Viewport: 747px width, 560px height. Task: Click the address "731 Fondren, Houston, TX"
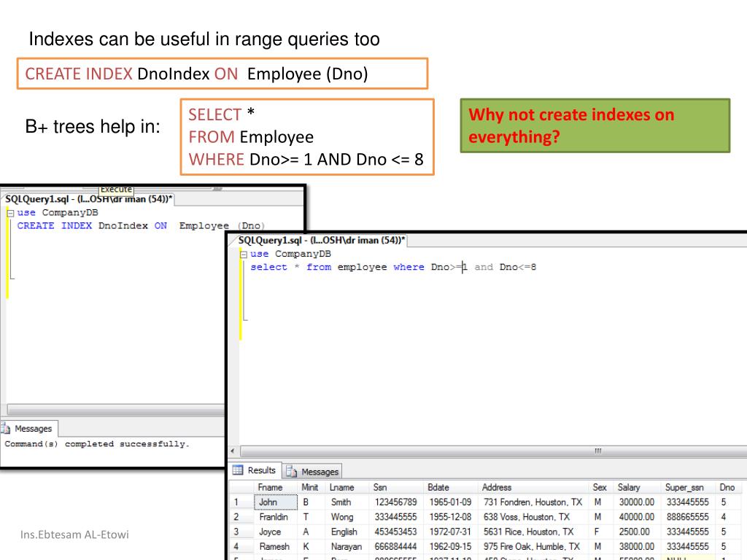tap(533, 502)
